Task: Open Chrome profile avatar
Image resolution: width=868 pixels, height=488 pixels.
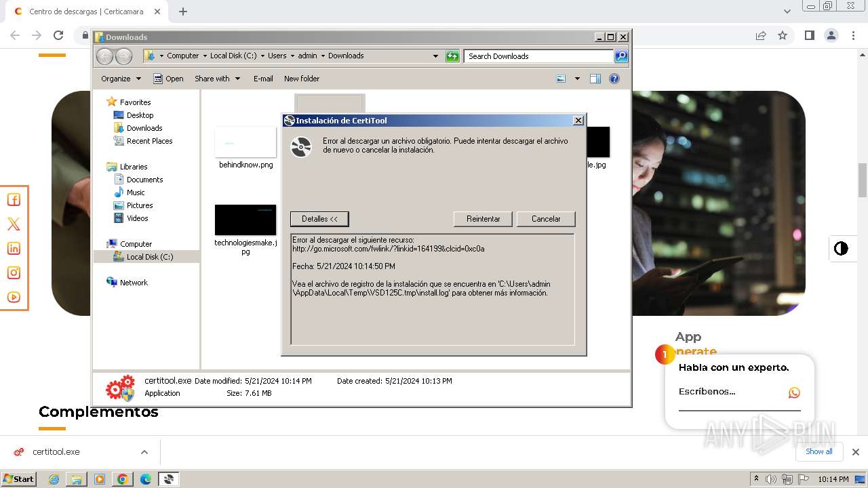Action: point(831,35)
